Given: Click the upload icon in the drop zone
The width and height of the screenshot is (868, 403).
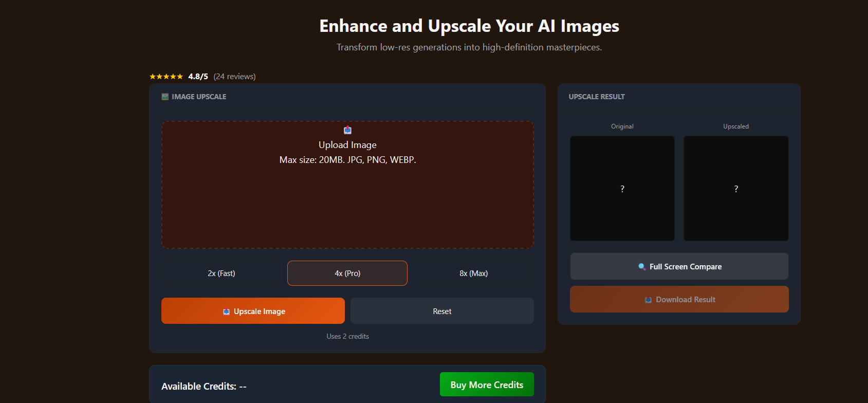Looking at the screenshot, I should (347, 130).
